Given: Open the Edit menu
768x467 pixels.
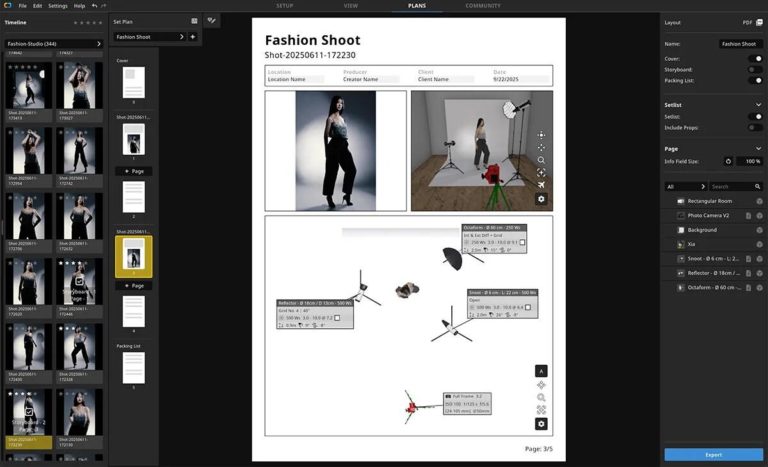Looking at the screenshot, I should 37,6.
